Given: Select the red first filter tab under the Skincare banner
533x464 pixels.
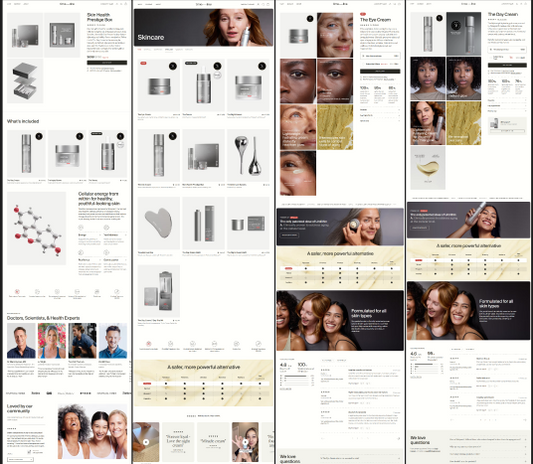Looking at the screenshot, I should point(139,50).
